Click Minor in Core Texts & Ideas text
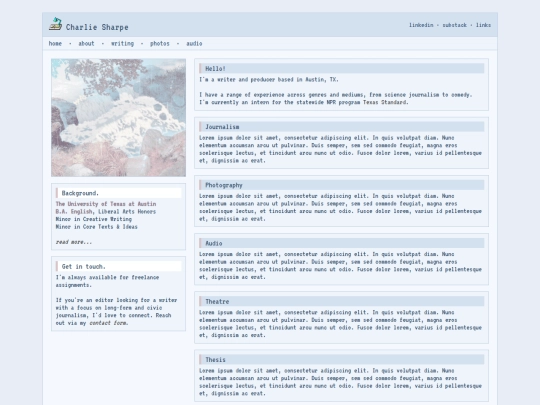 (x=96, y=227)
